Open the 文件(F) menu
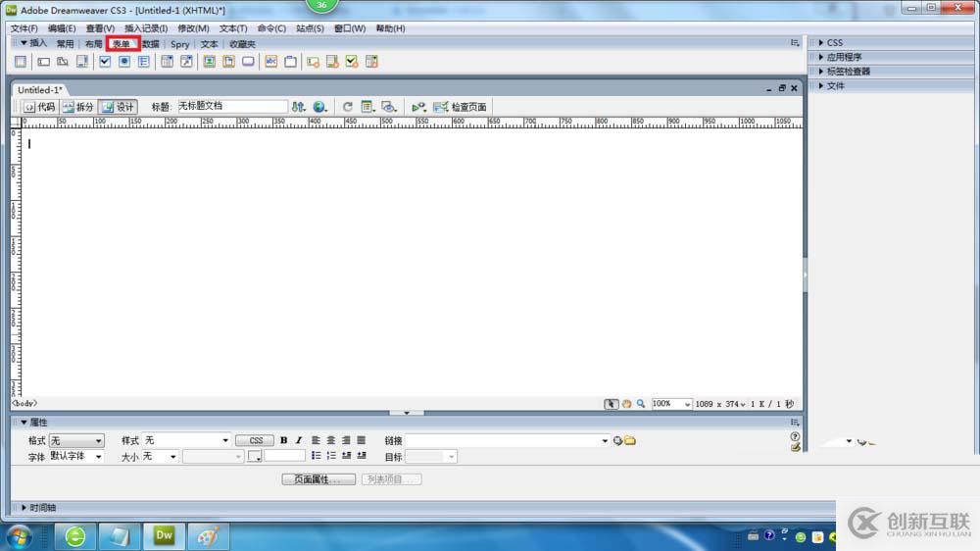 [24, 28]
